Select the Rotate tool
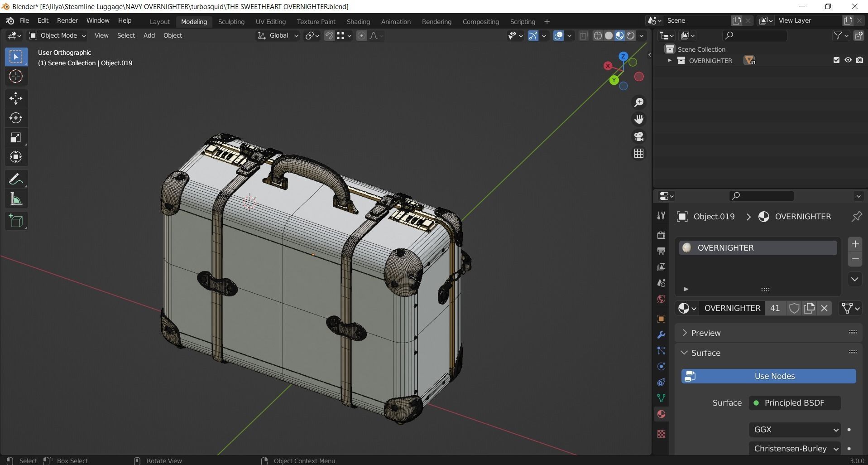The width and height of the screenshot is (868, 465). coord(16,118)
